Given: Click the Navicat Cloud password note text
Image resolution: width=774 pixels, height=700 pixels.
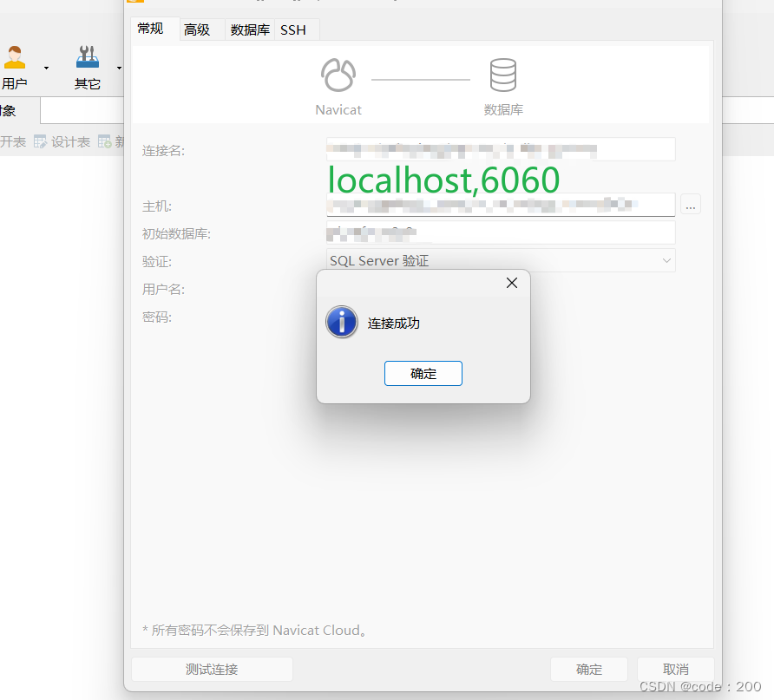Looking at the screenshot, I should click(x=254, y=630).
